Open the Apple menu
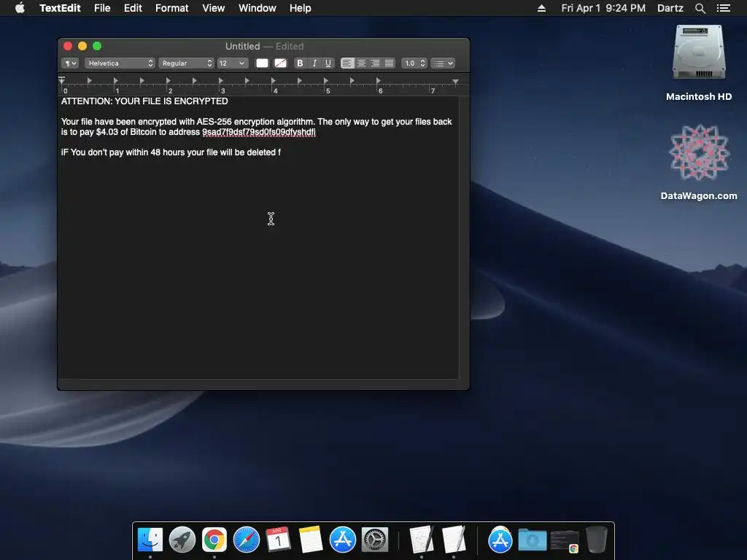 [x=20, y=8]
